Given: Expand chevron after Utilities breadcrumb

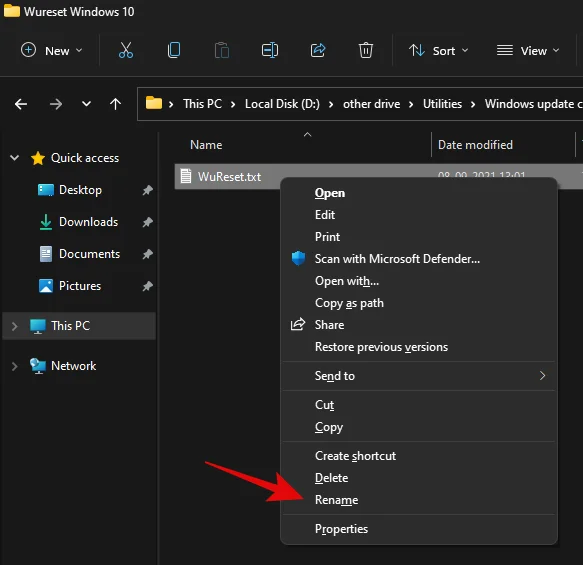Looking at the screenshot, I should click(x=473, y=104).
